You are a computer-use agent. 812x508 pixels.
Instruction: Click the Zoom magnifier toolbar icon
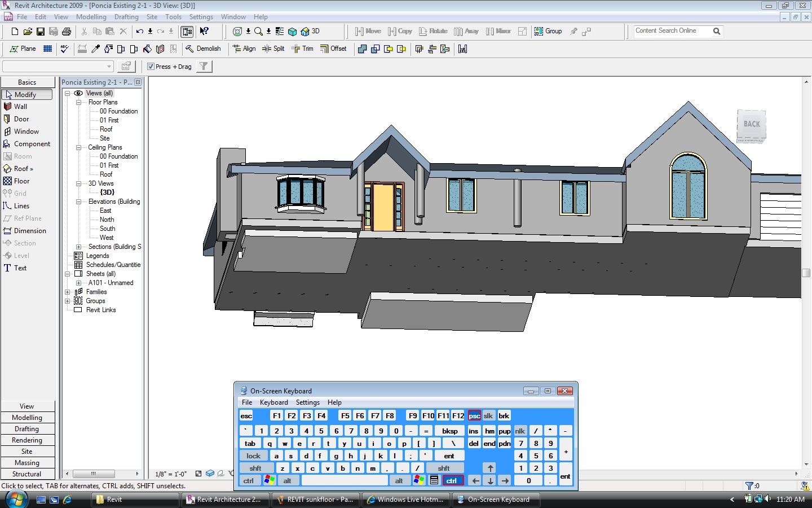[x=258, y=32]
